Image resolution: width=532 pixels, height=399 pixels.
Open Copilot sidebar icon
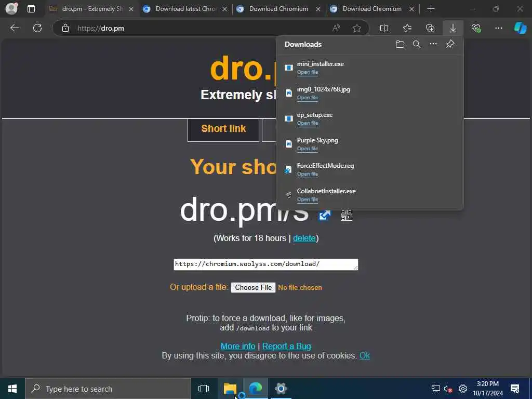tap(520, 28)
